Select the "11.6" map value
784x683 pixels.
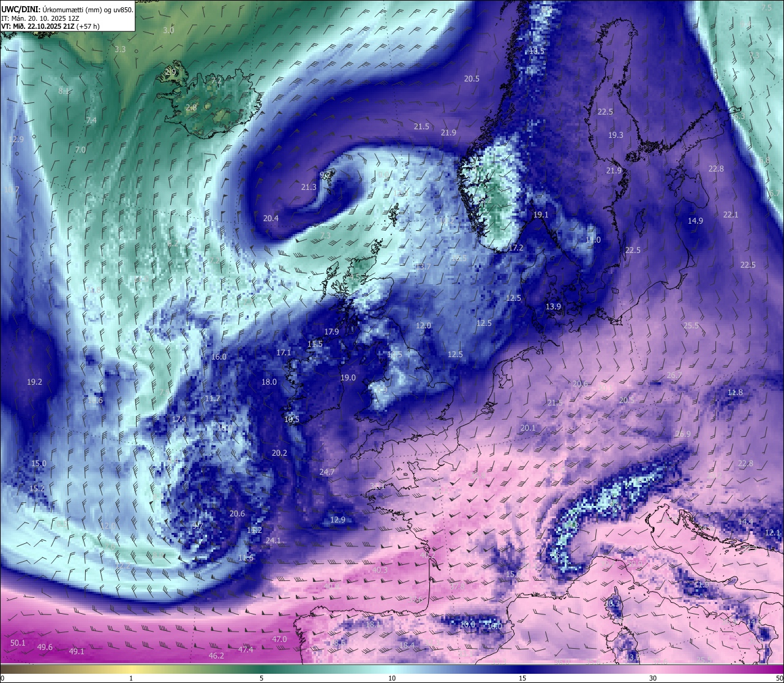coord(246,557)
